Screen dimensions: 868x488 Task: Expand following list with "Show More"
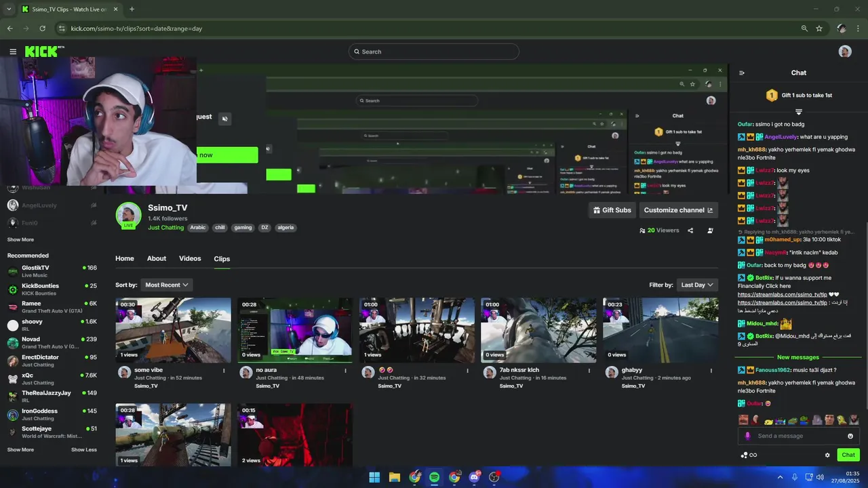(x=20, y=239)
